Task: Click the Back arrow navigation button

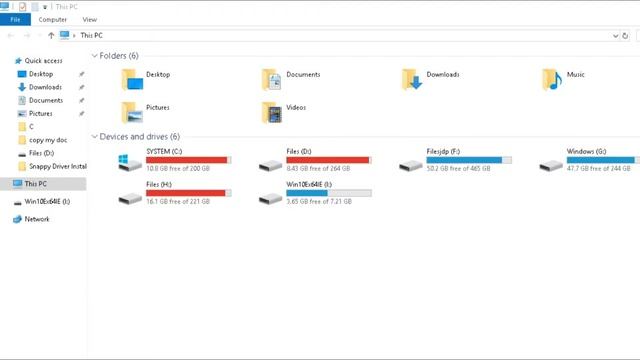Action: click(x=11, y=36)
